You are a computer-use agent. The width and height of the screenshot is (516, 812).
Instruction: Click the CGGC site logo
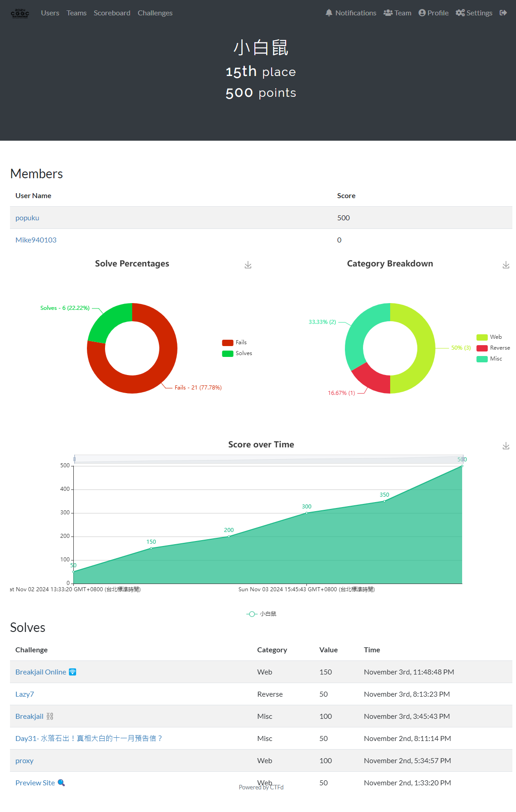(x=20, y=13)
